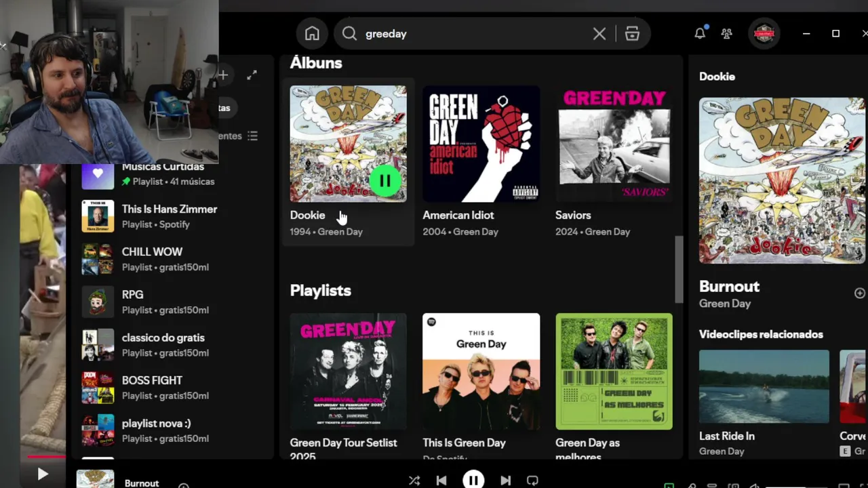Toggle shuffle in the player bar
This screenshot has width=868, height=488.
[414, 481]
